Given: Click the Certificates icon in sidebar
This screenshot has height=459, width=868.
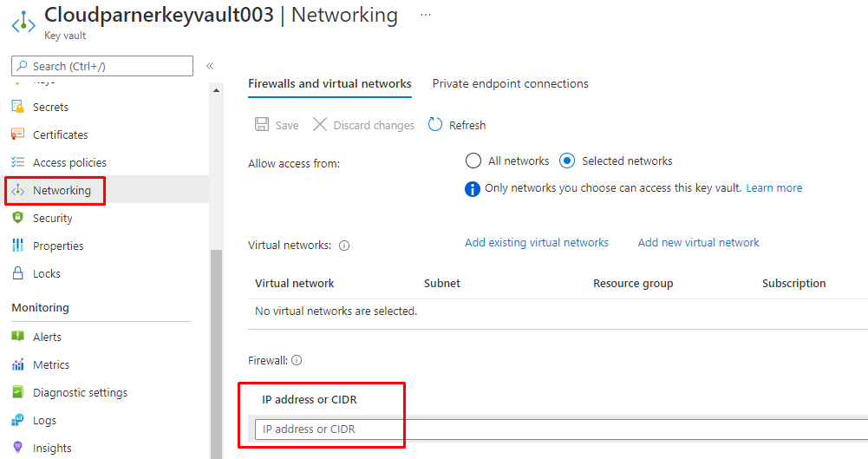Looking at the screenshot, I should pos(17,134).
